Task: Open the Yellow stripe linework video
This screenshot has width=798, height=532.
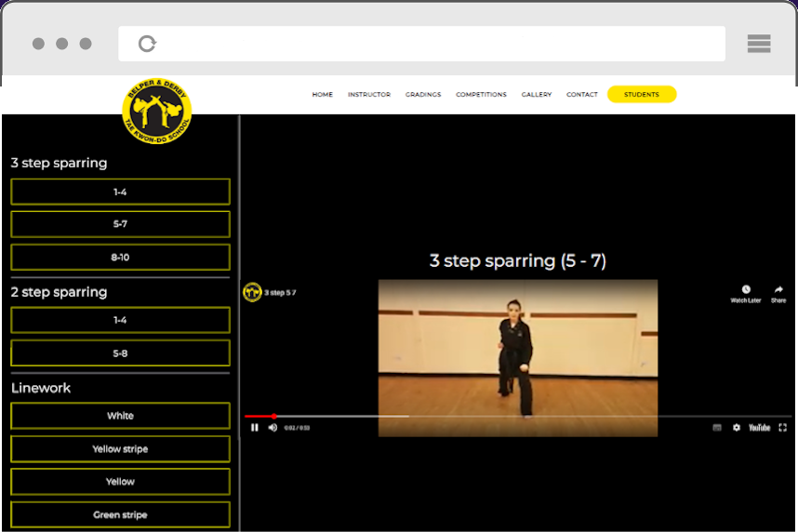Action: (120, 449)
